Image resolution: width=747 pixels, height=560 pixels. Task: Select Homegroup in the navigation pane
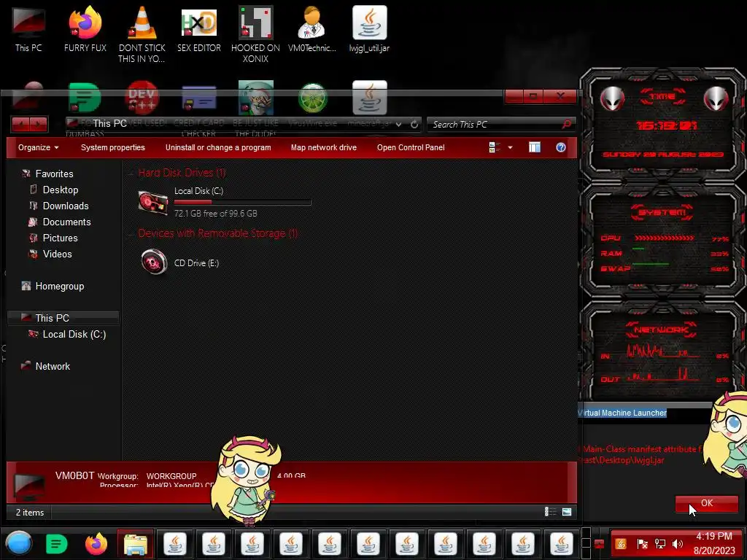click(x=60, y=286)
